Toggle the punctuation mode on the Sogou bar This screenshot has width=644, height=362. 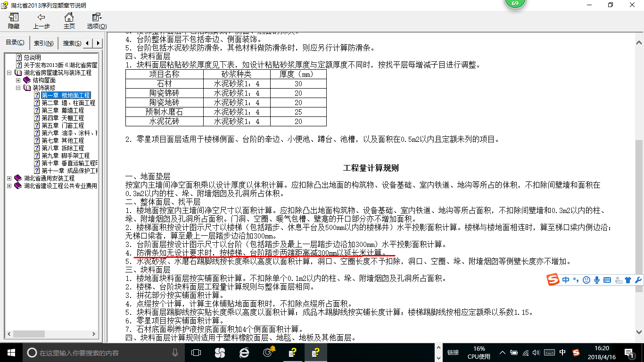point(576,280)
